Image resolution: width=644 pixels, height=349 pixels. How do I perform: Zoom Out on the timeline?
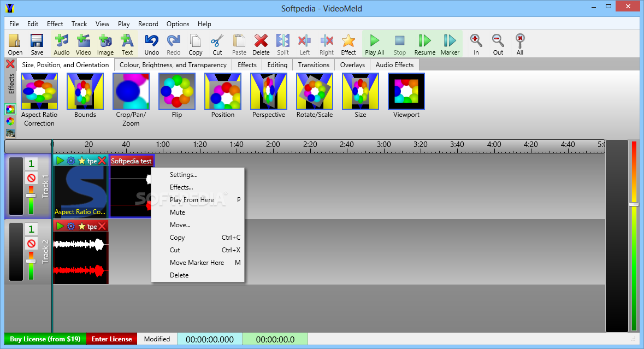[498, 44]
